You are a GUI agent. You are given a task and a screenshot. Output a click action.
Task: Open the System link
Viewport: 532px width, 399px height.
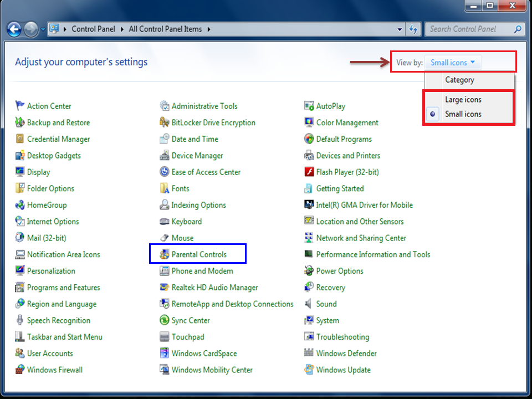(x=328, y=320)
